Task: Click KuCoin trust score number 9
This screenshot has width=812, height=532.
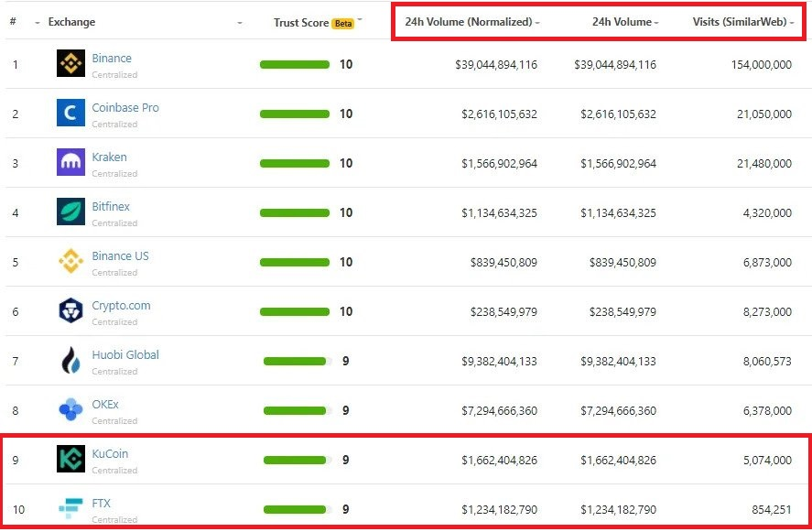Action: tap(345, 460)
